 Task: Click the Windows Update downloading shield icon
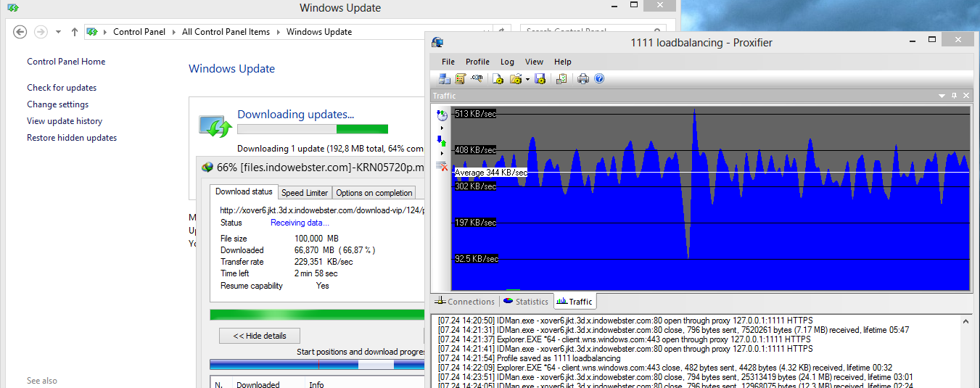215,125
